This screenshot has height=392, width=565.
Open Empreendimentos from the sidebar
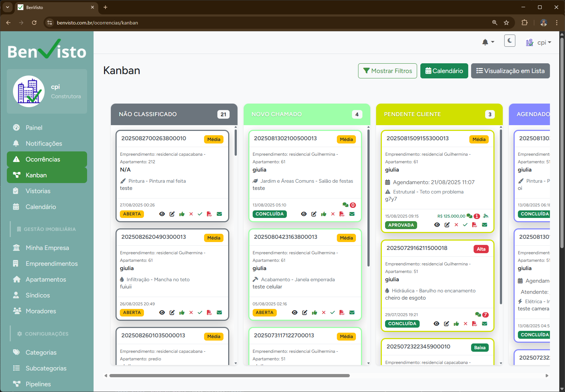pyautogui.click(x=51, y=264)
